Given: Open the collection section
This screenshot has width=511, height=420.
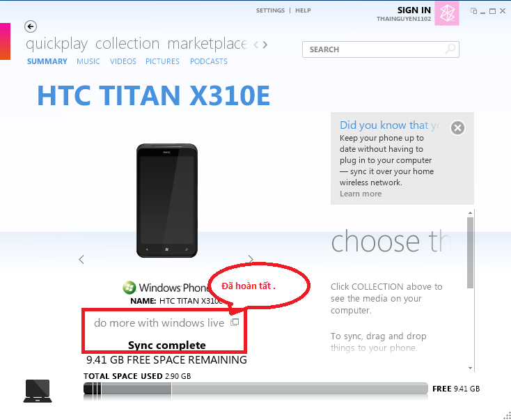Looking at the screenshot, I should 127,44.
